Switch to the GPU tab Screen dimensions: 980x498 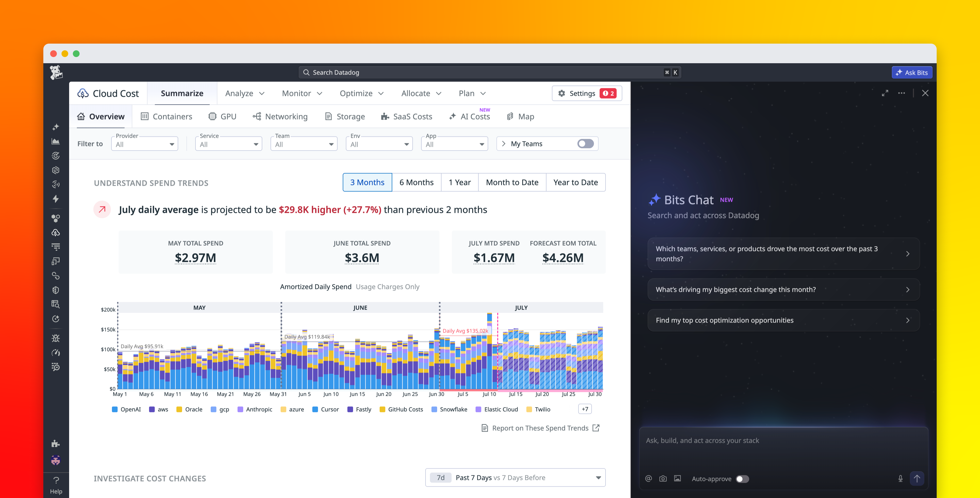click(x=223, y=117)
